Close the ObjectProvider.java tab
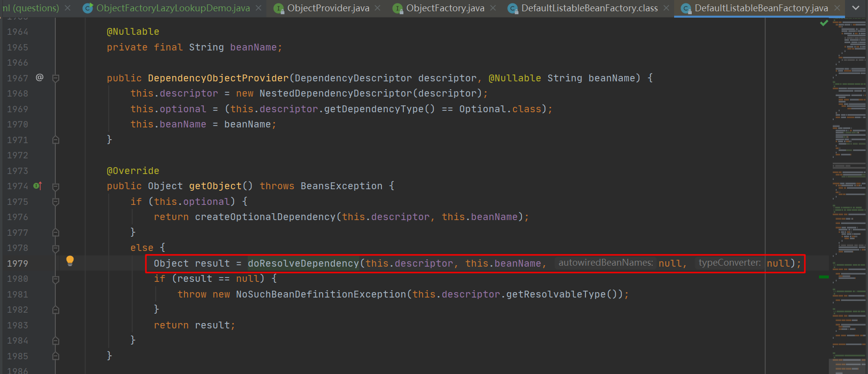Viewport: 868px width, 374px height. [377, 8]
